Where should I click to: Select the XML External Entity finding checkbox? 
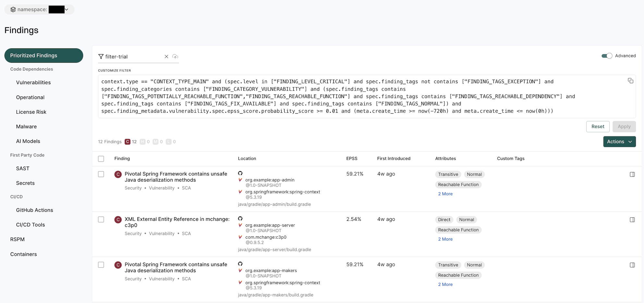(101, 220)
